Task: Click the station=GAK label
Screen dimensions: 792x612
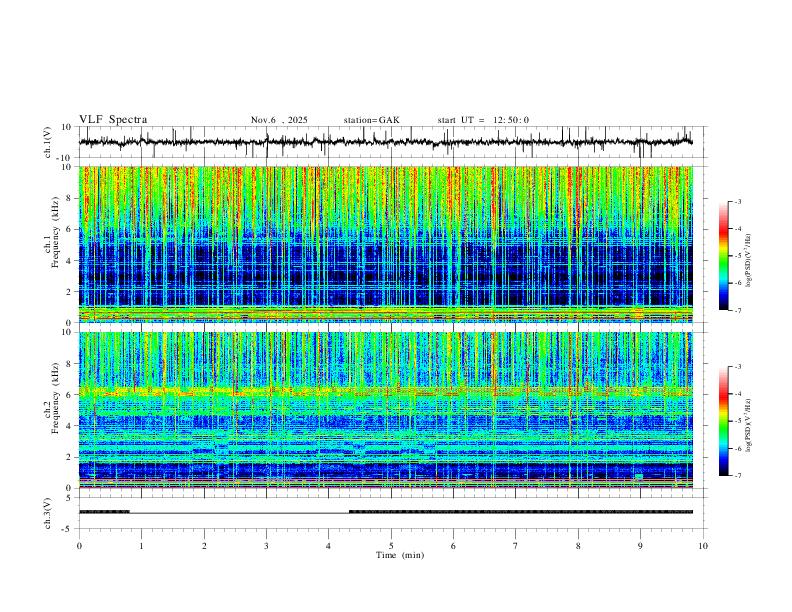Action: (x=371, y=120)
